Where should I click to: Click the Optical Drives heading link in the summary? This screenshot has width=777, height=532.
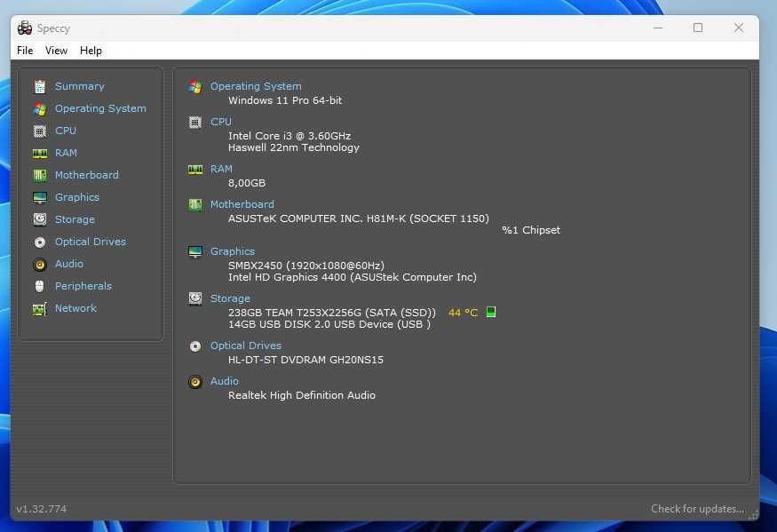[246, 345]
